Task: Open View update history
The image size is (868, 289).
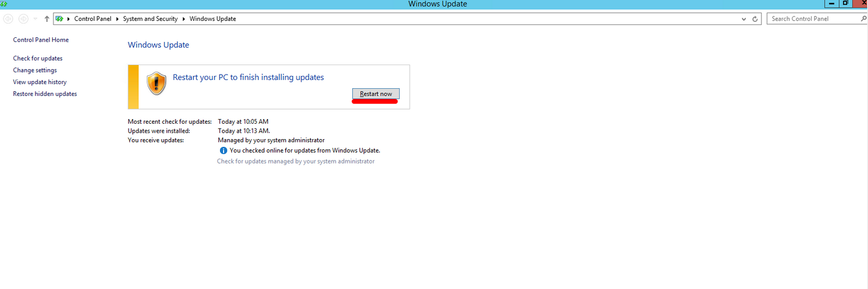Action: (x=40, y=82)
